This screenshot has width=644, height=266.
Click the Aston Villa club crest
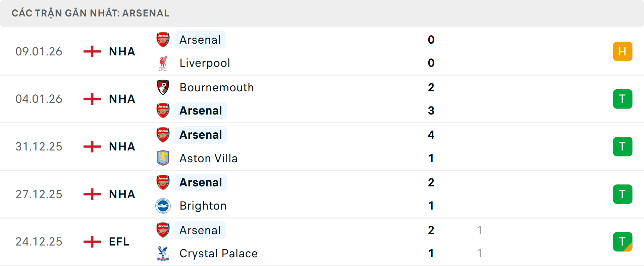coord(163,158)
